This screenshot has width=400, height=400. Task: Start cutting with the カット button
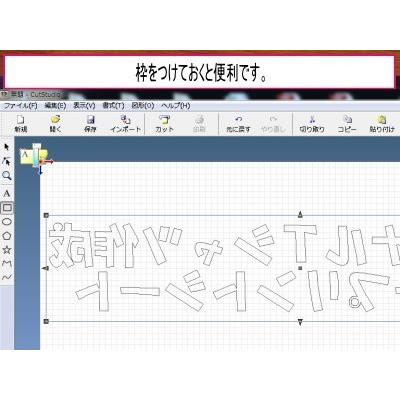(x=164, y=124)
